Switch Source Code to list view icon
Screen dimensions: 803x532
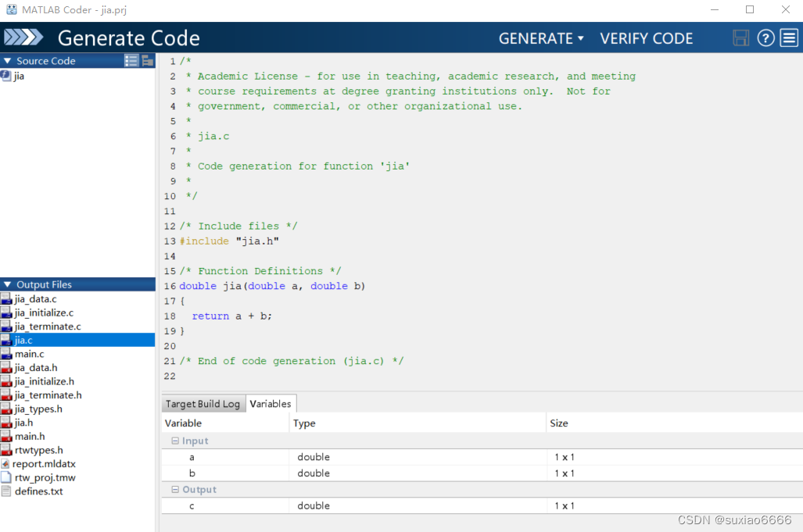point(131,61)
